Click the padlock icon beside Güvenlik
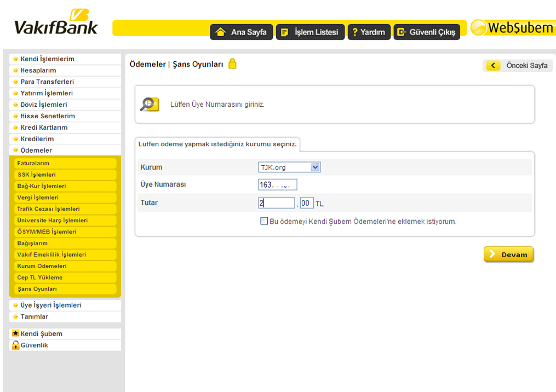 pos(15,345)
